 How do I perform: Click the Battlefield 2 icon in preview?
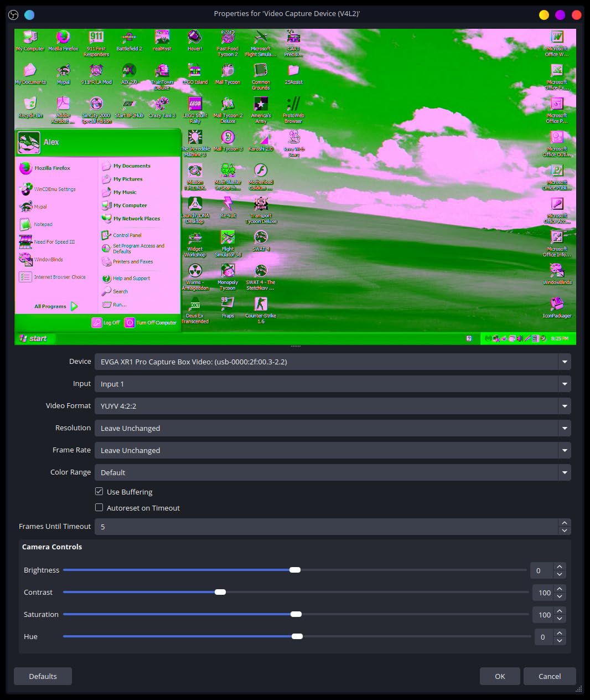(129, 41)
